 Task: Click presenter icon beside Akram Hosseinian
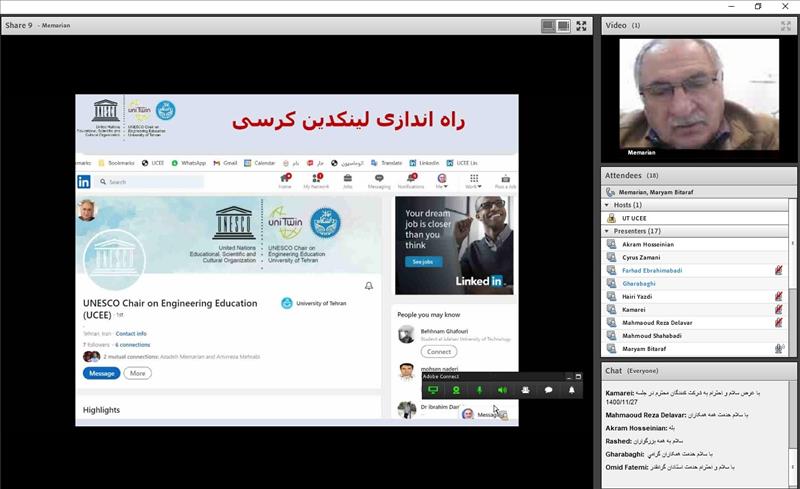pyautogui.click(x=611, y=244)
